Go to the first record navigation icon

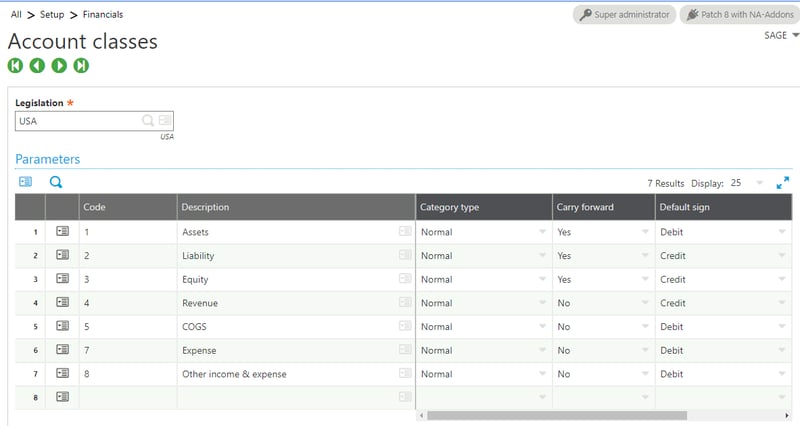(x=15, y=66)
